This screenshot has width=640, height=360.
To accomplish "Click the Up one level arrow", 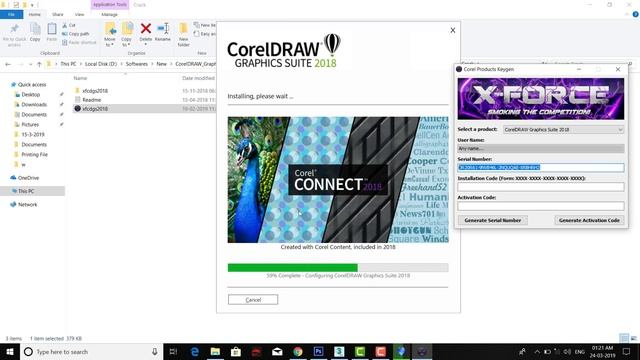I will [x=39, y=64].
